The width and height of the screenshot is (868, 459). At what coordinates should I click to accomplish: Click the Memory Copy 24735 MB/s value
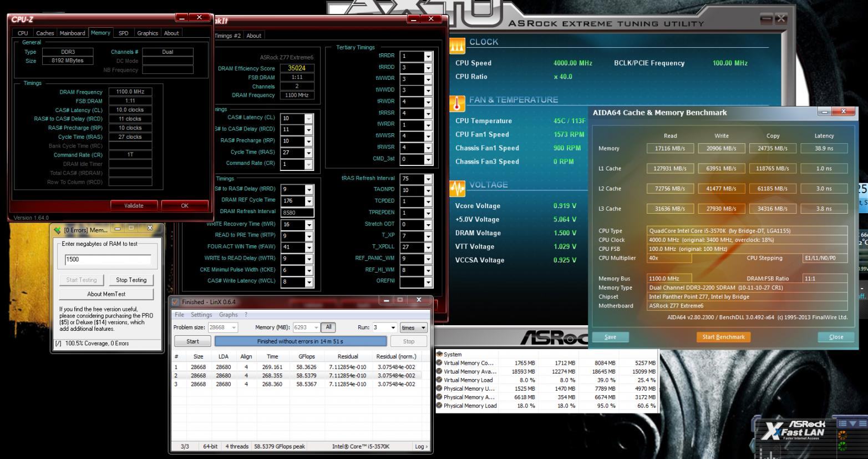(773, 148)
